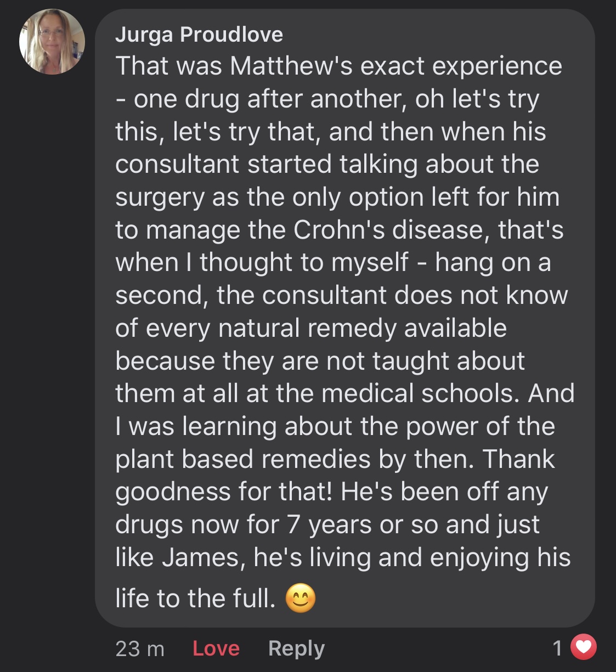Reply to Jurga Proudlove's comment

pos(296,648)
